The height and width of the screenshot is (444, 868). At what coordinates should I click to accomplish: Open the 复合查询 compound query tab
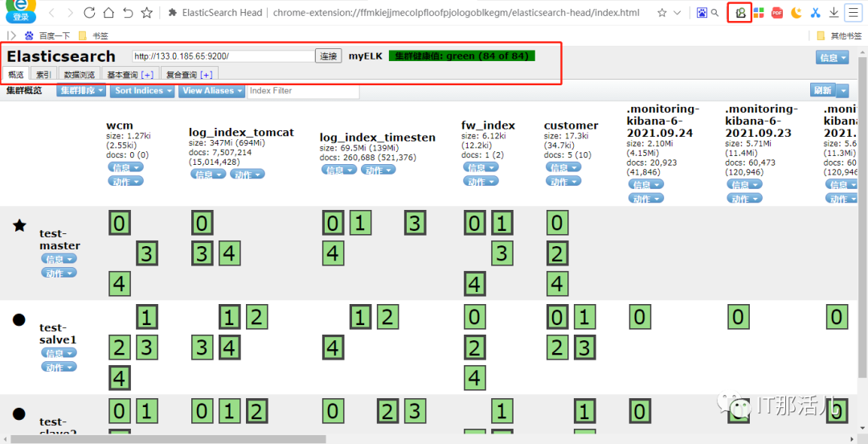(182, 74)
